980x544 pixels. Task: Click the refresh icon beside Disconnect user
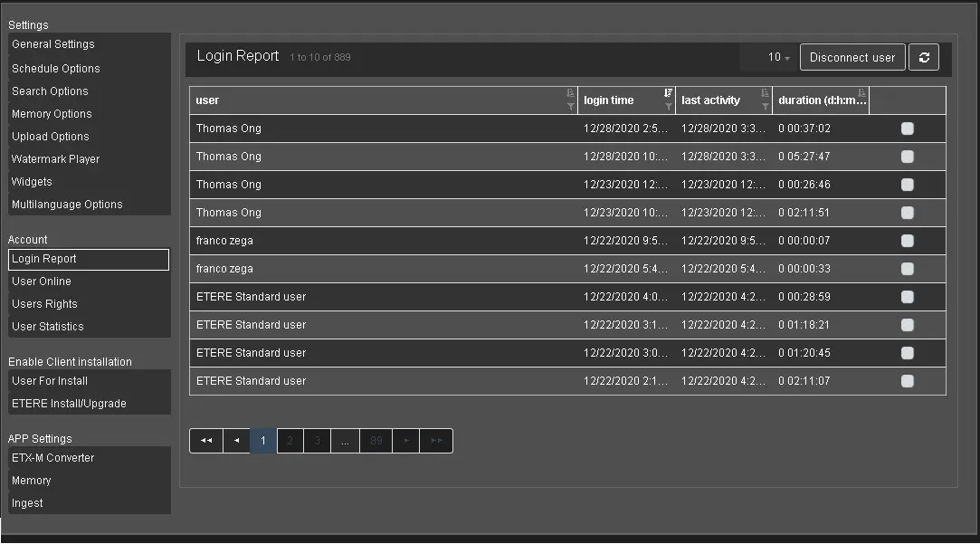(924, 57)
